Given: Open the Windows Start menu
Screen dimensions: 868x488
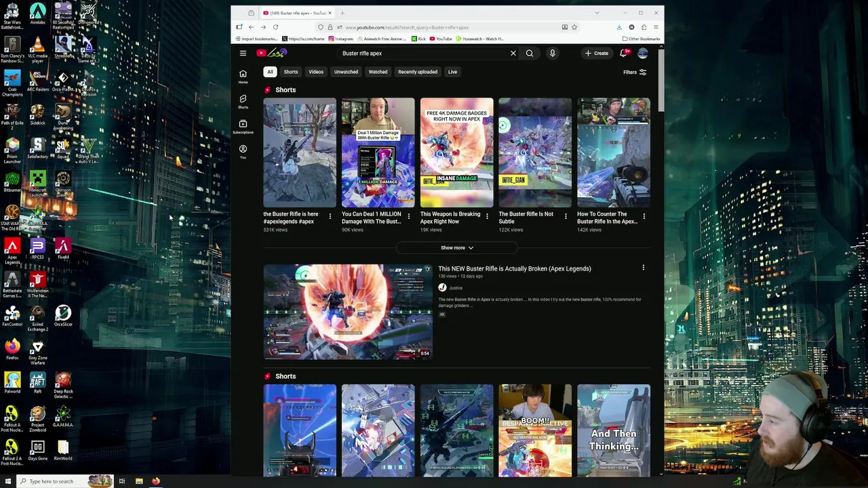Looking at the screenshot, I should click(7, 481).
